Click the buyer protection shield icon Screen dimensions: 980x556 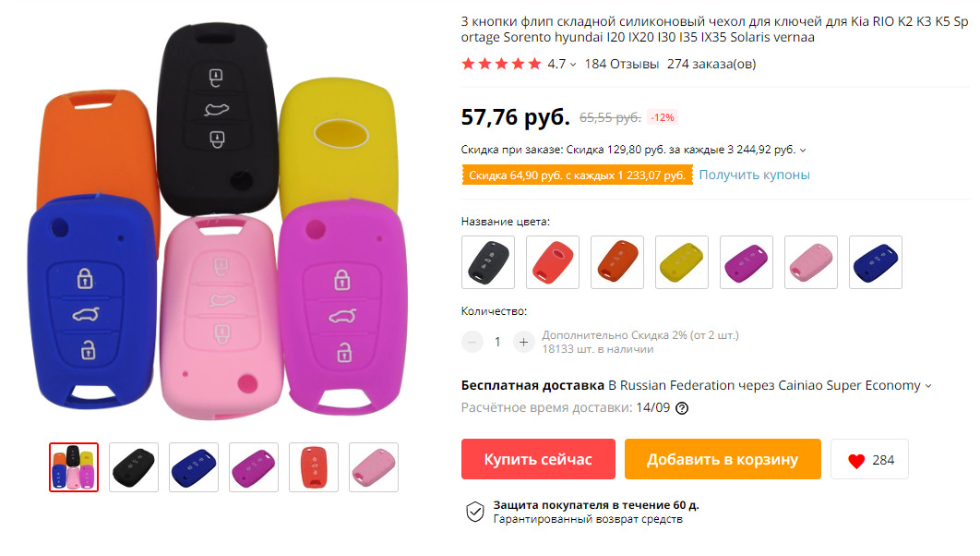point(475,512)
